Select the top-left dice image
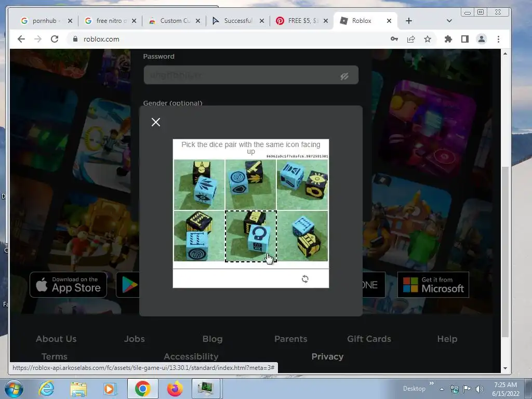Screen dimensions: 532x399 pos(199,184)
